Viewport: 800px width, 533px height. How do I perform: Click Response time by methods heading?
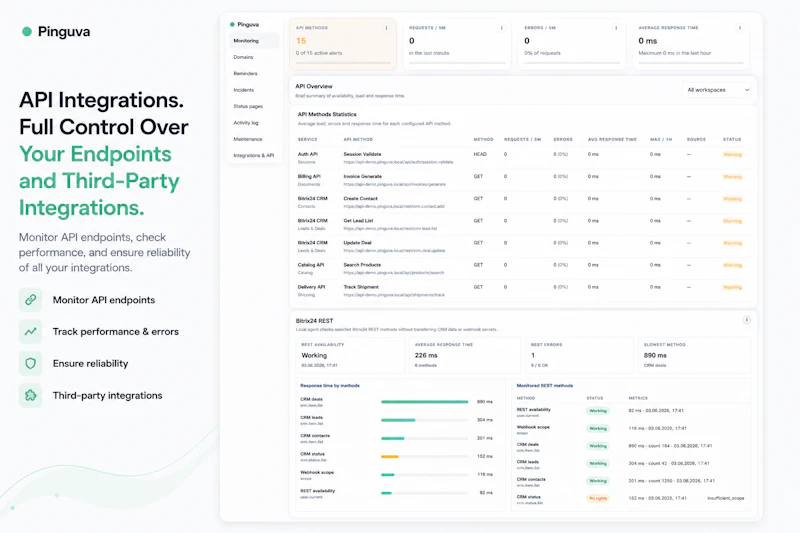pos(330,386)
